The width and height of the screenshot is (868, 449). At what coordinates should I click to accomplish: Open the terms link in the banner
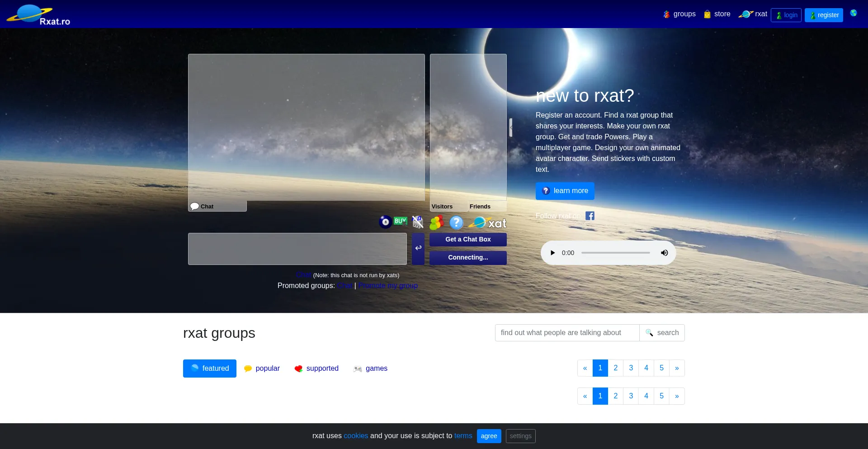click(463, 436)
